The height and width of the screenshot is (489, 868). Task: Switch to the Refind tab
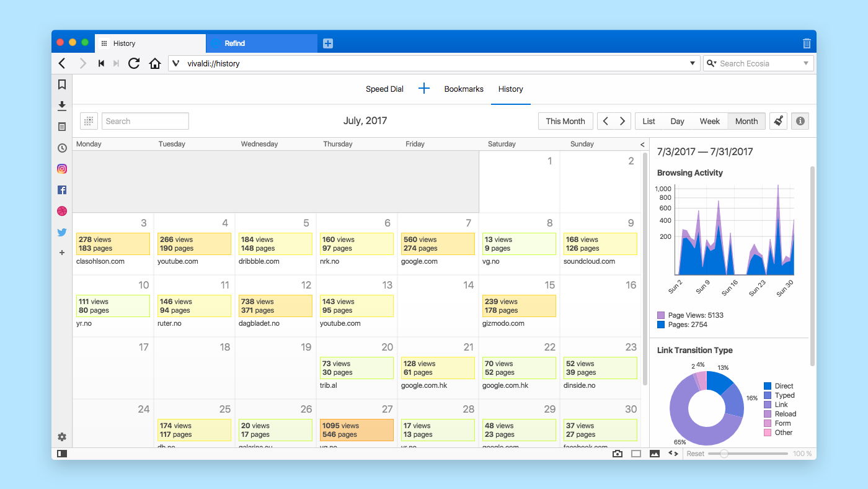click(x=262, y=43)
